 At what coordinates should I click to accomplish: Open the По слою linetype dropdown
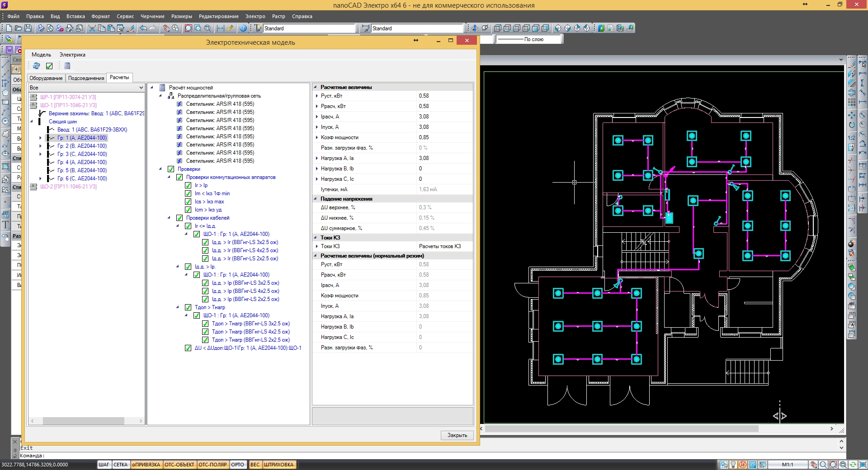529,39
